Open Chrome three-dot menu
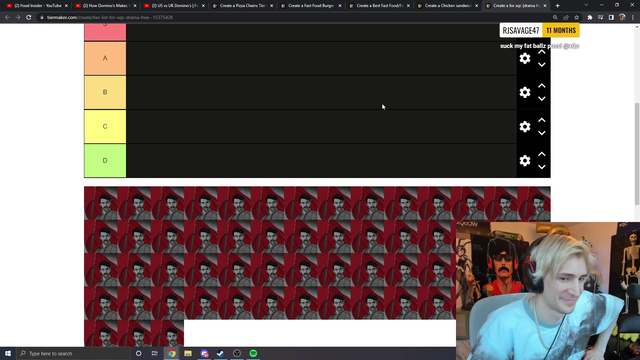The image size is (640, 360). [x=633, y=18]
